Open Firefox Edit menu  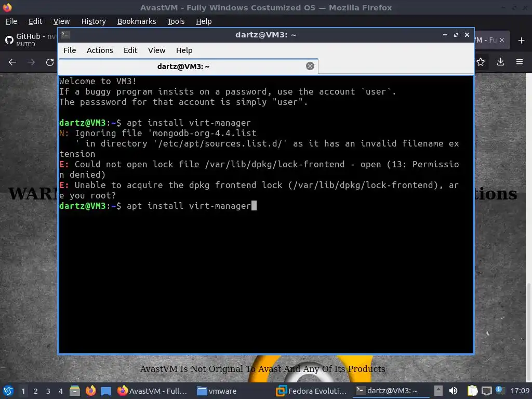click(x=35, y=21)
